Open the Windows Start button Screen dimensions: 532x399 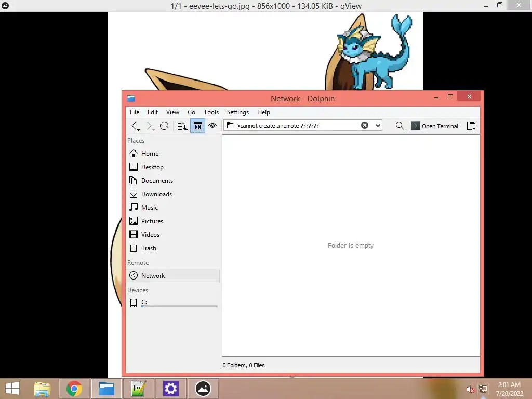click(12, 389)
